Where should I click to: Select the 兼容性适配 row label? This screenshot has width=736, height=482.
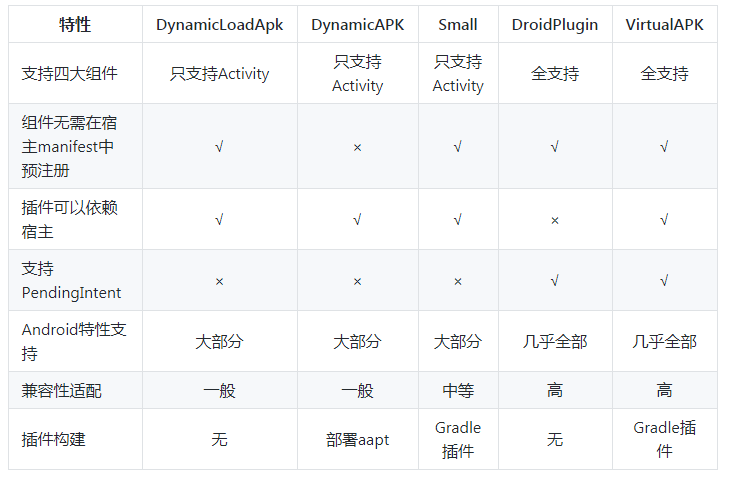[x=61, y=390]
